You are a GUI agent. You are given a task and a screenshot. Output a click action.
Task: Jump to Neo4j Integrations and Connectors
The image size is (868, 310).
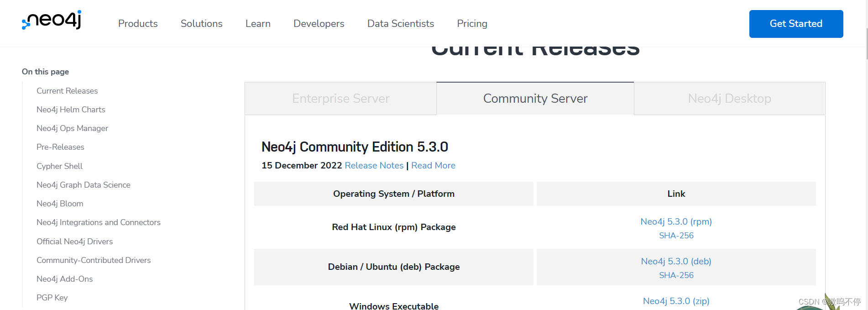99,222
